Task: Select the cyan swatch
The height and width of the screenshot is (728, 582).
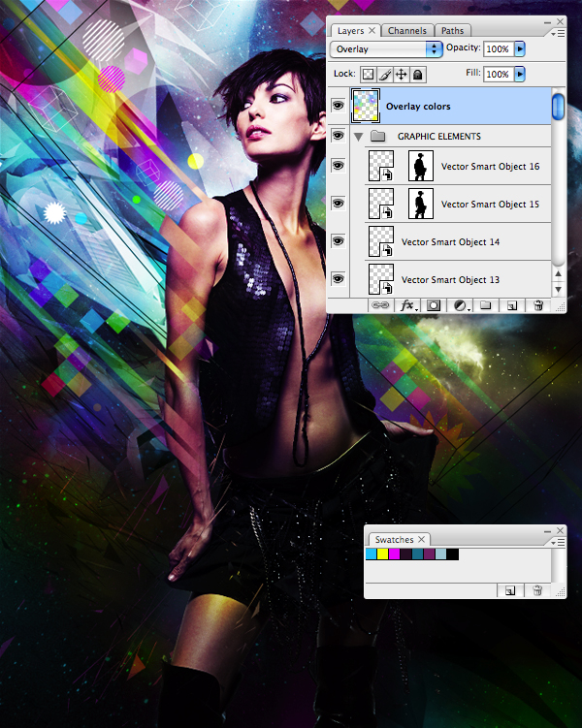Action: pyautogui.click(x=372, y=554)
